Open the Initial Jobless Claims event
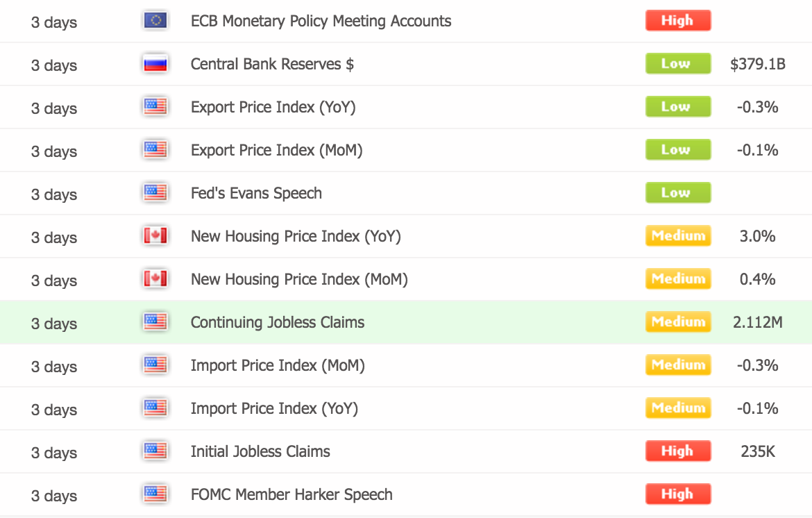812x518 pixels. [260, 451]
